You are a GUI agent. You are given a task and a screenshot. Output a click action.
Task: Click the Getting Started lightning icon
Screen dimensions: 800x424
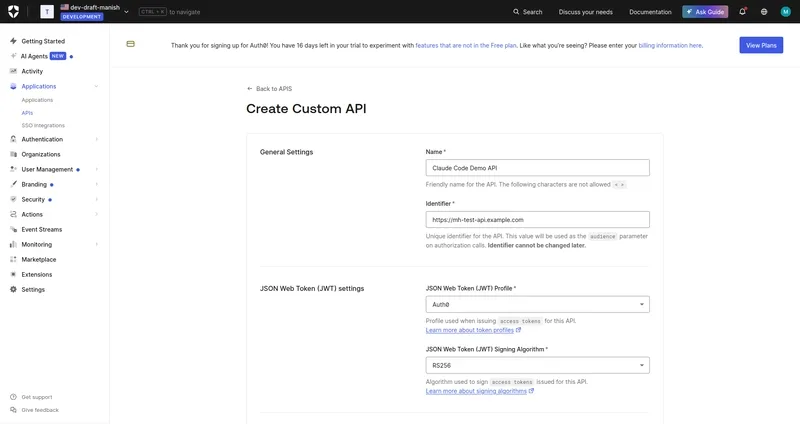tap(13, 41)
